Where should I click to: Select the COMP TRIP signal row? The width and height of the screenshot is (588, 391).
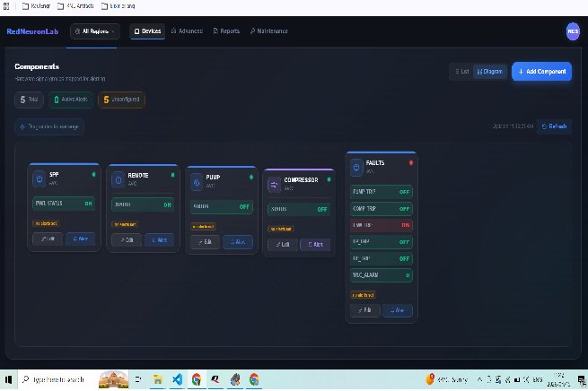point(382,209)
